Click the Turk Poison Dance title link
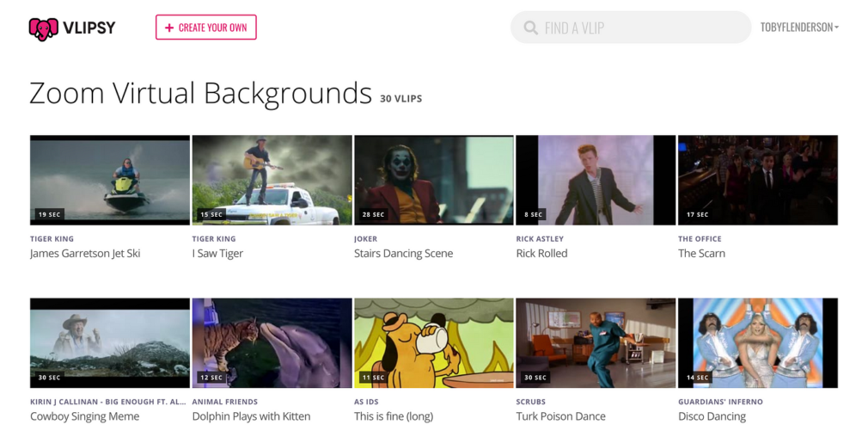868x437 pixels. 560,416
